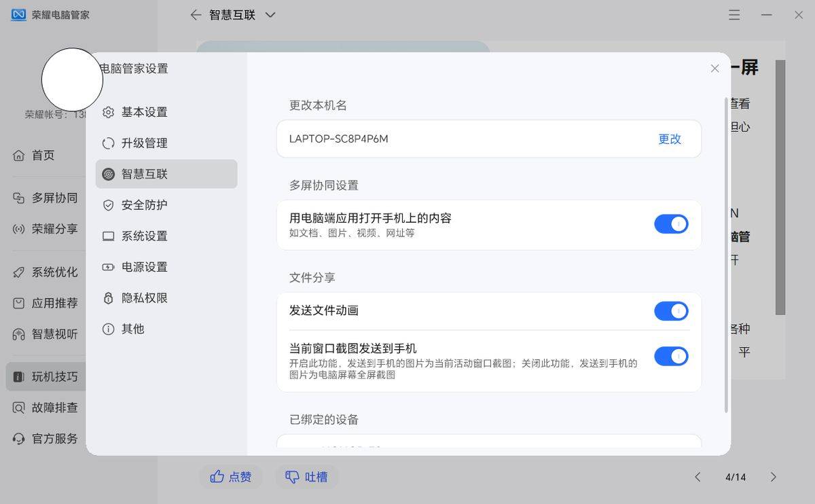Viewport: 815px width, 504px height.
Task: Click the 系统优化 rocket icon
Action: pos(19,272)
